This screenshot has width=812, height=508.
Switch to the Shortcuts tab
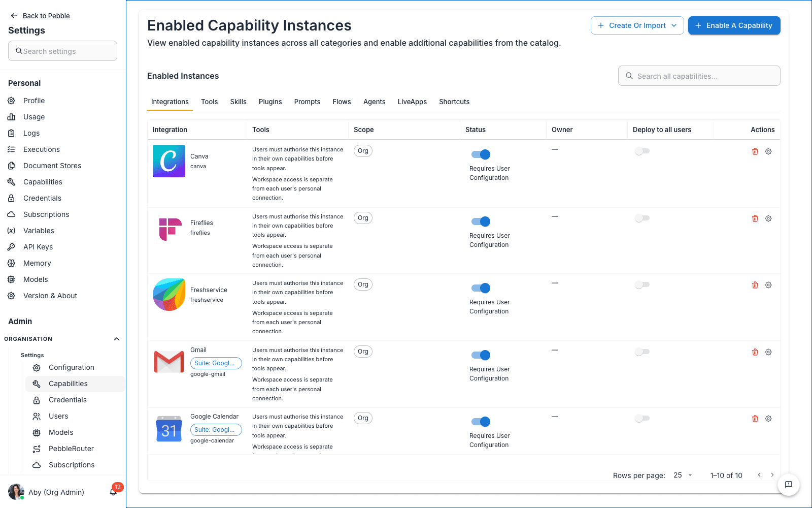tap(454, 102)
